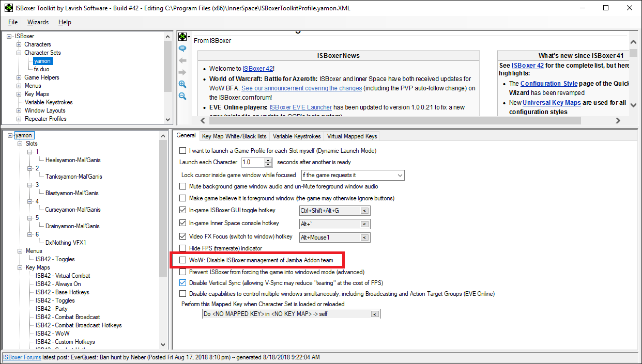Collapse the Key Maps node in lower tree
642x364 pixels.
tap(20, 267)
